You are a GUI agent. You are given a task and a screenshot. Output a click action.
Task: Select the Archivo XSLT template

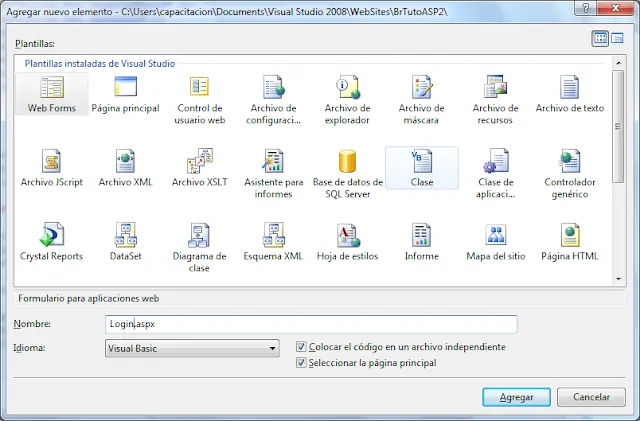200,168
